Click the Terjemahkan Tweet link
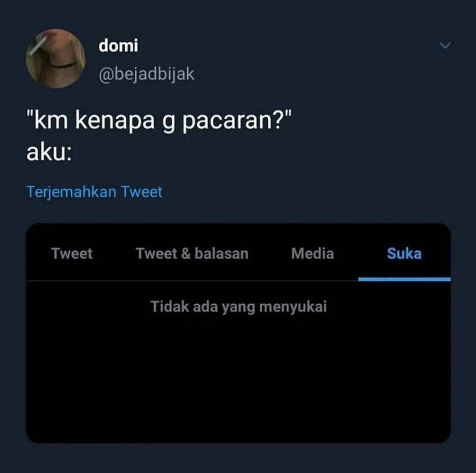476x473 pixels. [94, 192]
